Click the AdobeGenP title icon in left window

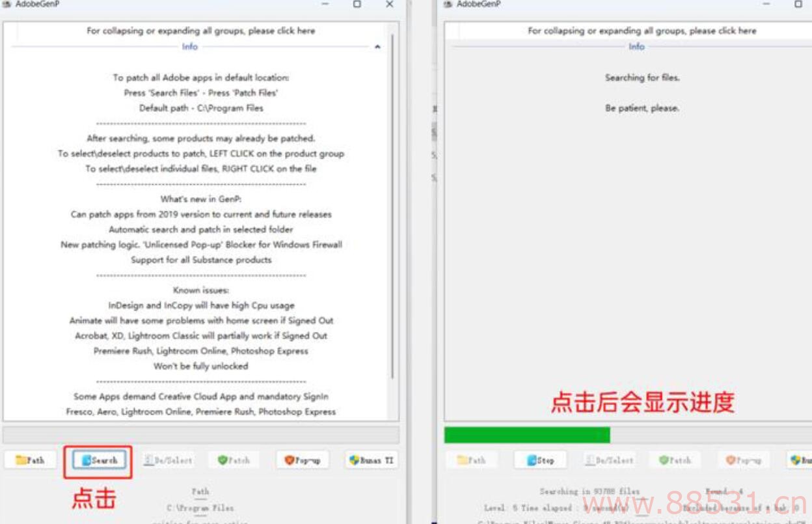(7, 4)
